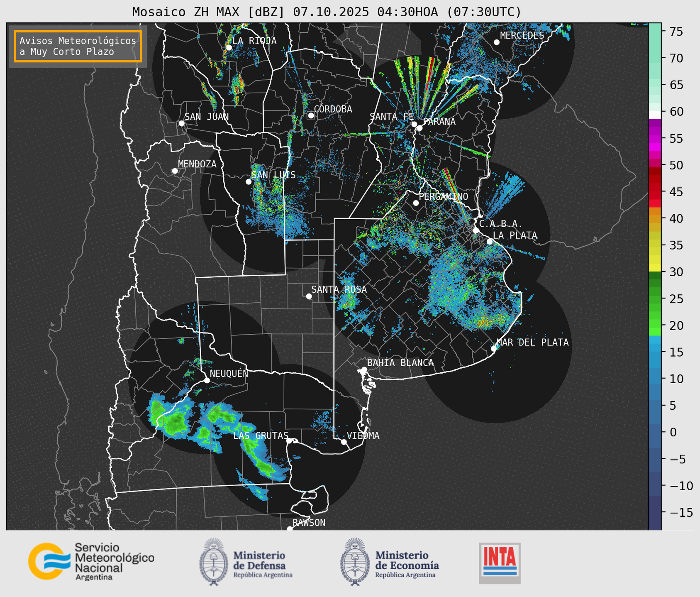Click the red INTA logo
The height and width of the screenshot is (597, 700).
(500, 563)
